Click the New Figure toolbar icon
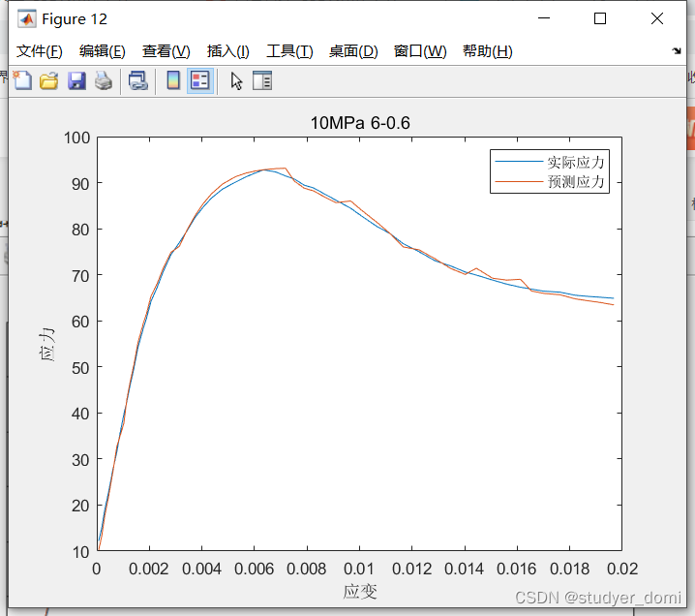The width and height of the screenshot is (695, 616). tap(22, 81)
